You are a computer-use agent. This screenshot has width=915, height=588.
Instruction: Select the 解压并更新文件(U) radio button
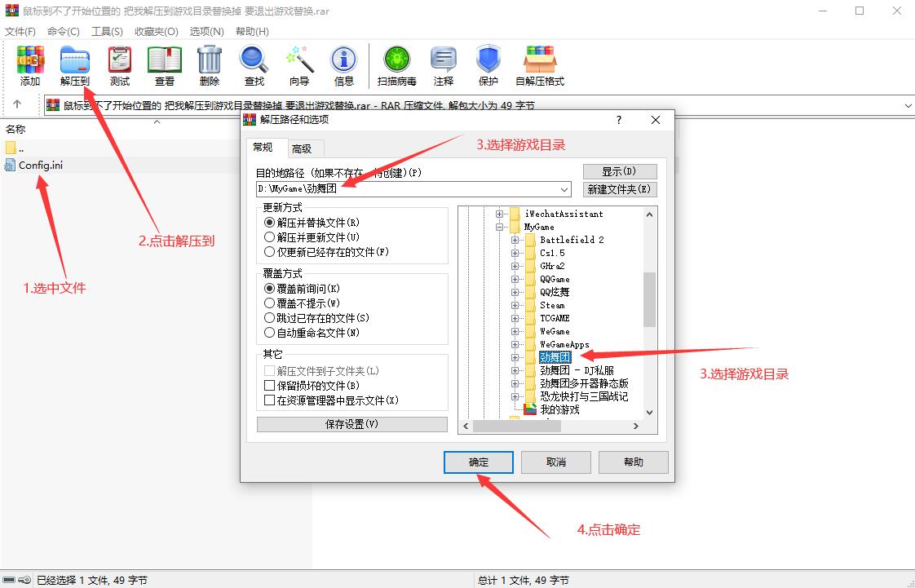pos(270,237)
